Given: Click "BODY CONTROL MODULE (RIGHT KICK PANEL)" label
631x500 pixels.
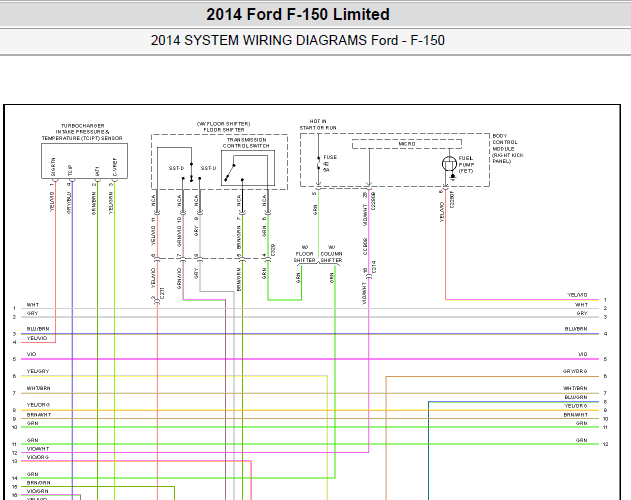Looking at the screenshot, I should [507, 149].
